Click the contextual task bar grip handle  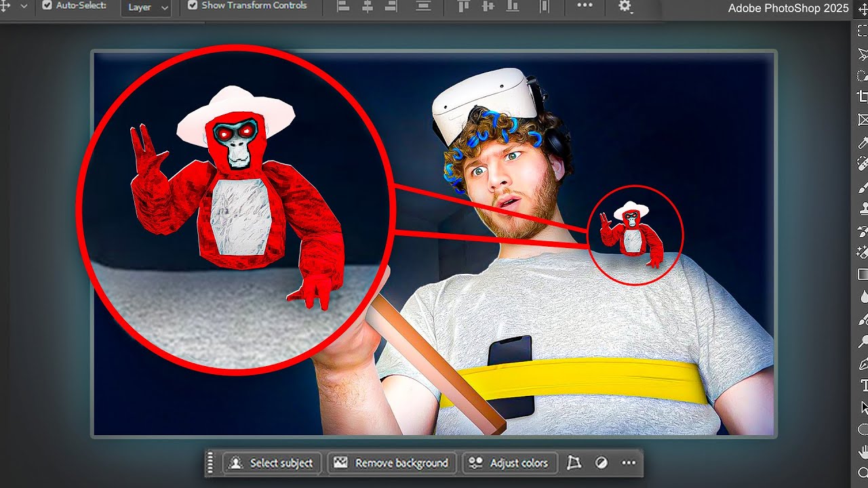[x=210, y=463]
